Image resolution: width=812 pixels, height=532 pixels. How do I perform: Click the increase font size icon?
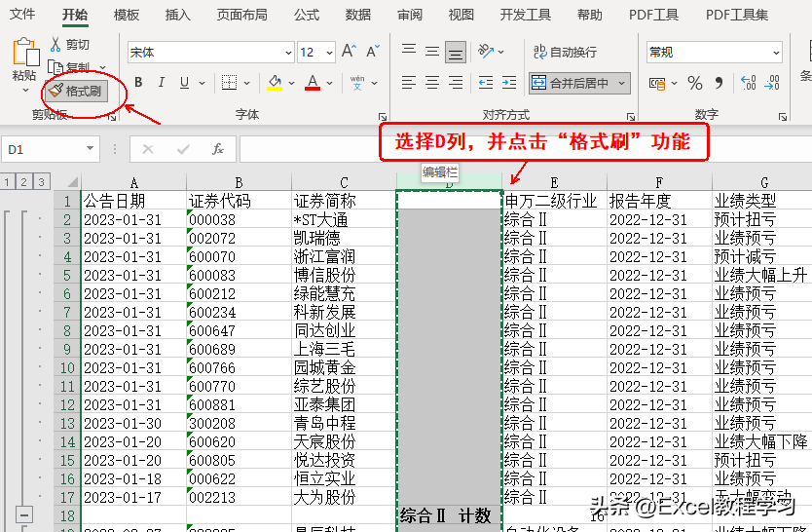pyautogui.click(x=349, y=52)
